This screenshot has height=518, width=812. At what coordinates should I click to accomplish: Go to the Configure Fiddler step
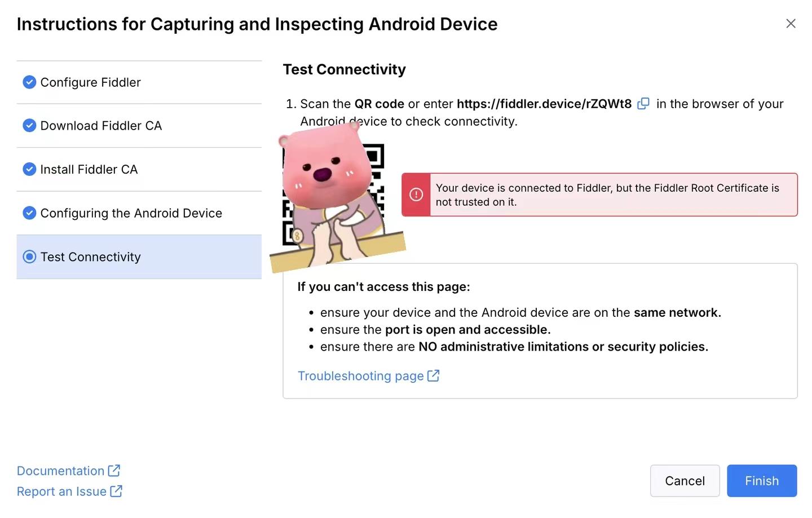pyautogui.click(x=90, y=82)
